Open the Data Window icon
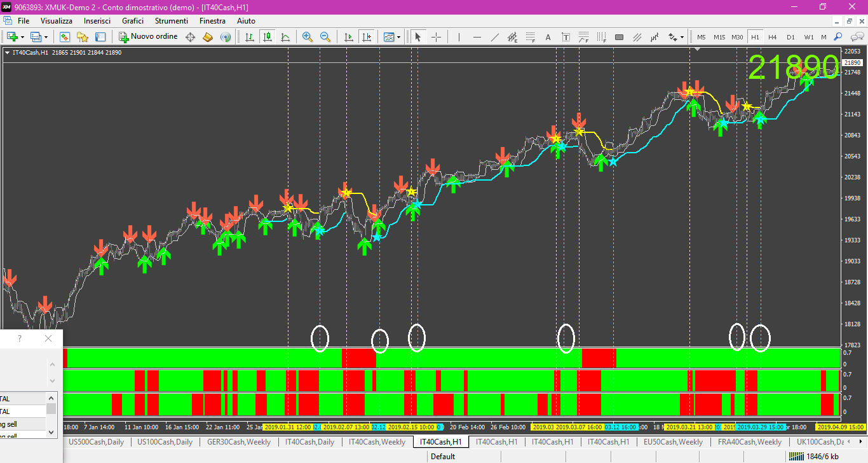Viewport: 868px width, 463px height. [x=100, y=37]
